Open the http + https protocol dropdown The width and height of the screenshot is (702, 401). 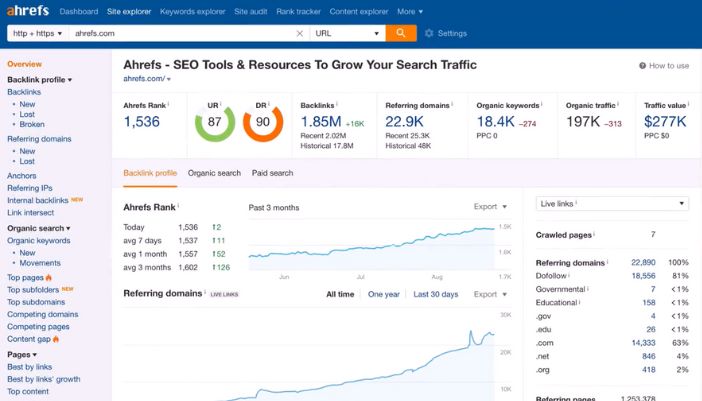38,34
